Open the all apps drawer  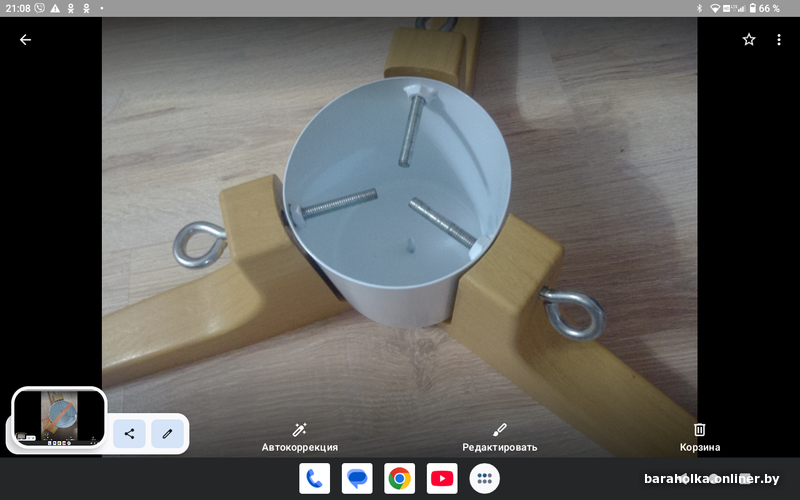tap(485, 479)
